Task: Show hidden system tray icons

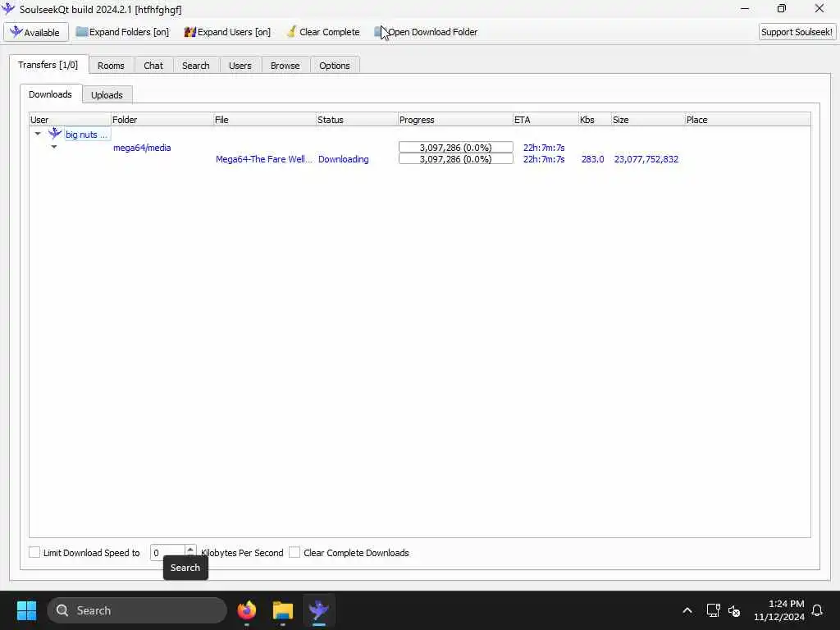Action: [687, 610]
